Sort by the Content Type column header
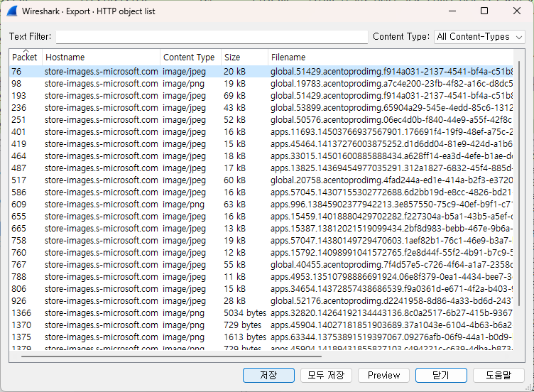This screenshot has height=392, width=534. tap(190, 58)
